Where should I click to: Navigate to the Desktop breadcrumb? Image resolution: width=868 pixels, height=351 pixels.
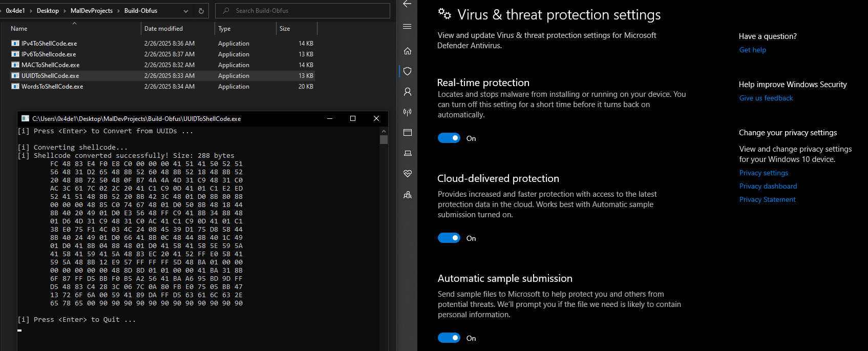(x=48, y=11)
